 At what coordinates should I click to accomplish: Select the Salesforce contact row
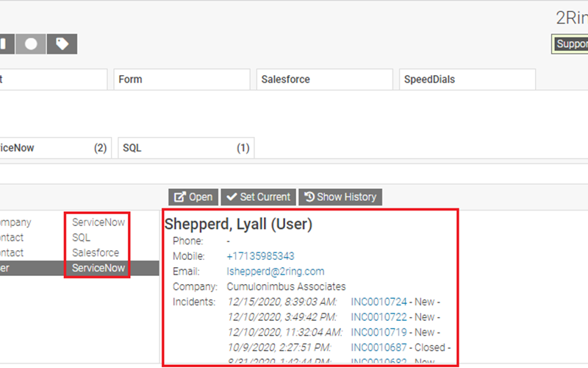pyautogui.click(x=79, y=252)
